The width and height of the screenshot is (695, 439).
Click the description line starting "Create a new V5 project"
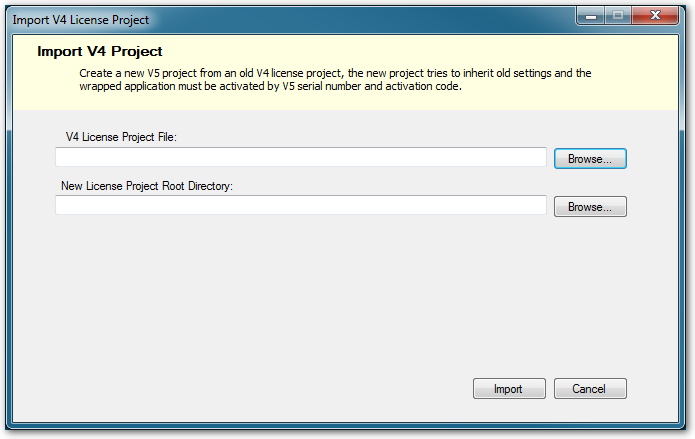pos(335,73)
